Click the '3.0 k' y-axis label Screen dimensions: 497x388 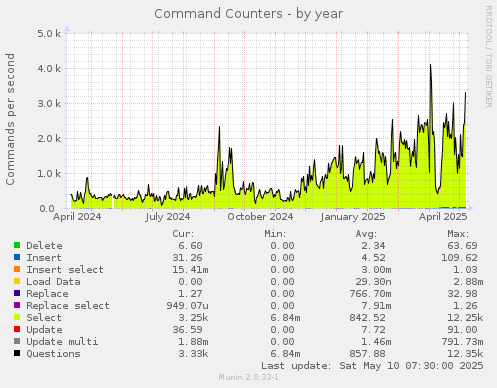point(49,104)
